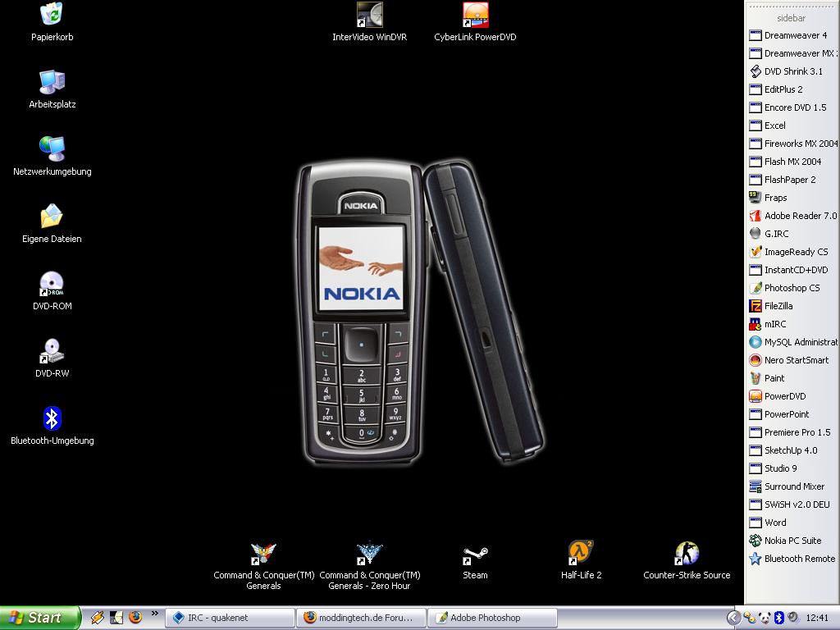Click the clock in the system tray
840x630 pixels.
coord(817,618)
